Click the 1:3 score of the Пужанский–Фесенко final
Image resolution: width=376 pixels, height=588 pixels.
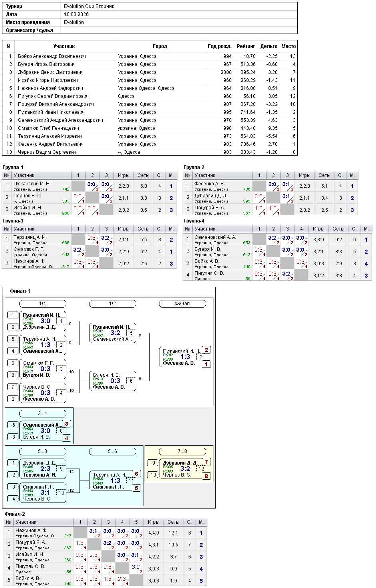[185, 357]
